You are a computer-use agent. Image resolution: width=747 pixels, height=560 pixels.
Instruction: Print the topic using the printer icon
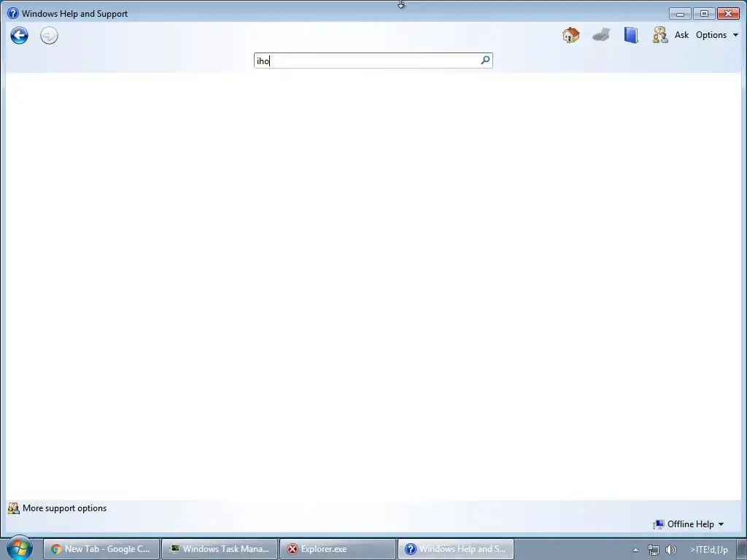(601, 35)
